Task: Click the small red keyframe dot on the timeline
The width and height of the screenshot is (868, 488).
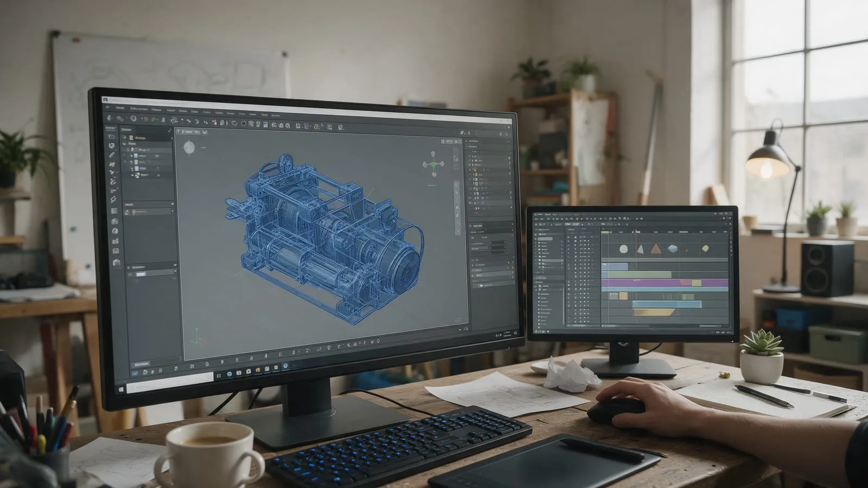Action: pos(687,251)
